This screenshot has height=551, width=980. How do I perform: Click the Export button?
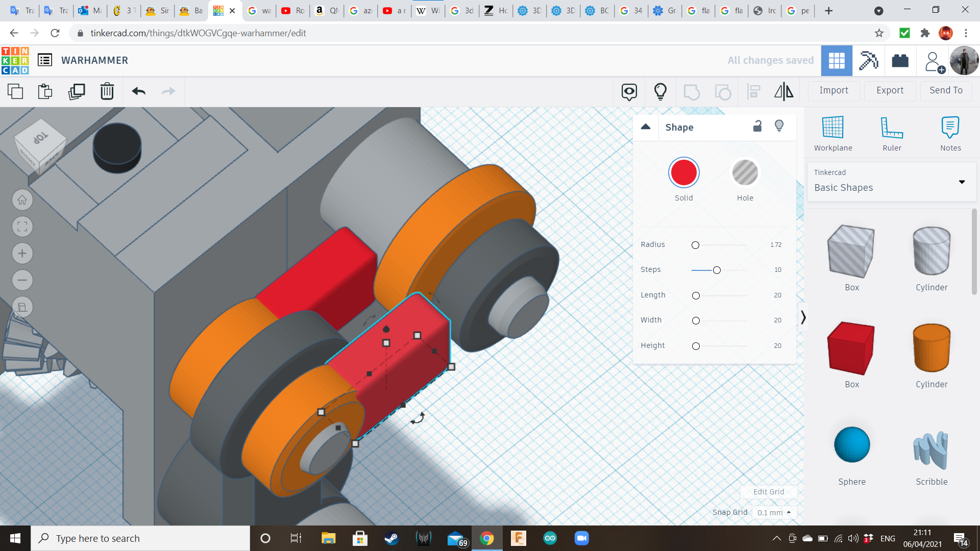[889, 90]
